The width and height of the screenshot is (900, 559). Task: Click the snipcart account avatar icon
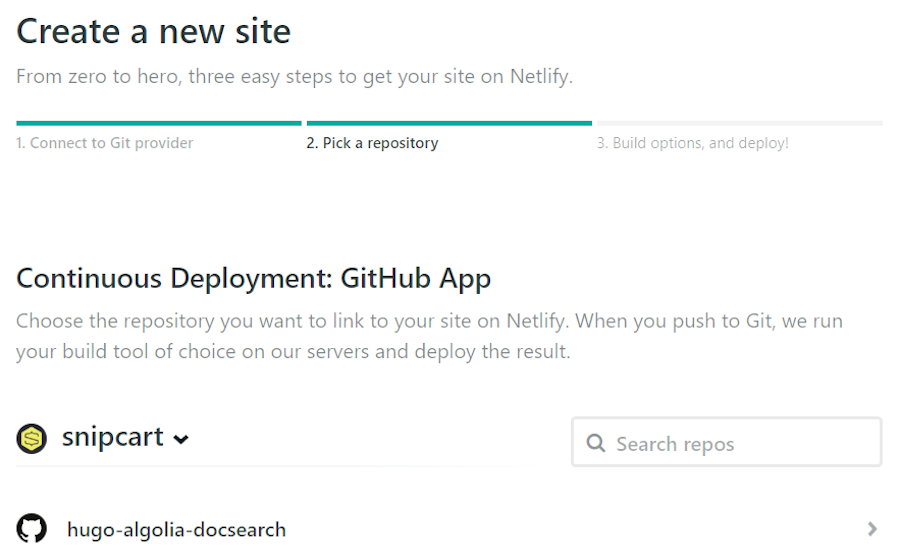coord(32,439)
